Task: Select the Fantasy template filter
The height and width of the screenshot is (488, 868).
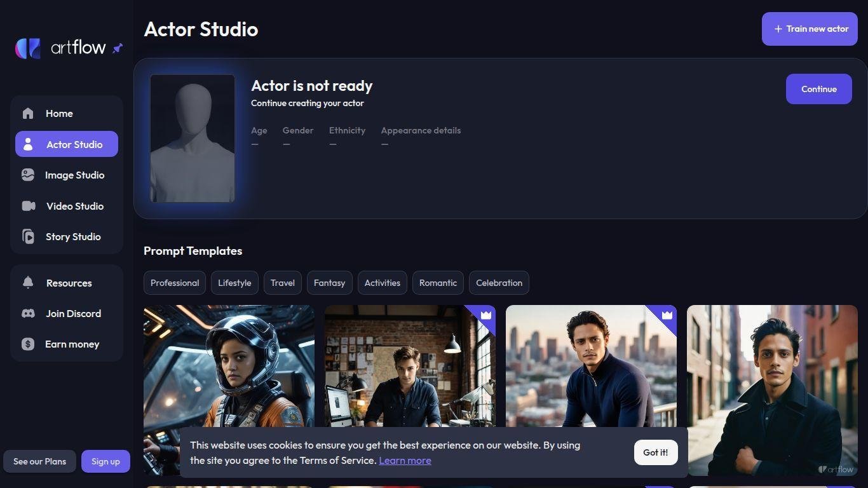Action: tap(329, 283)
